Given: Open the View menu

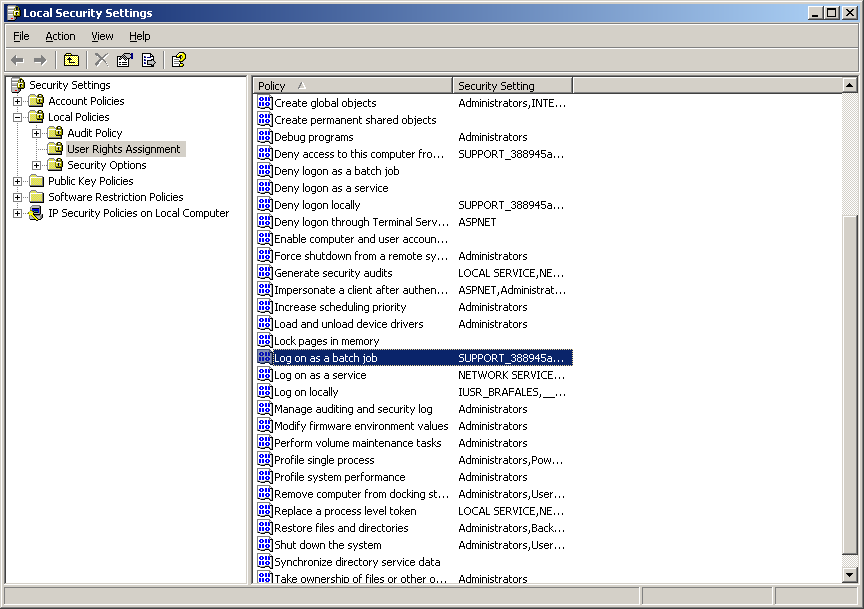Looking at the screenshot, I should [102, 36].
